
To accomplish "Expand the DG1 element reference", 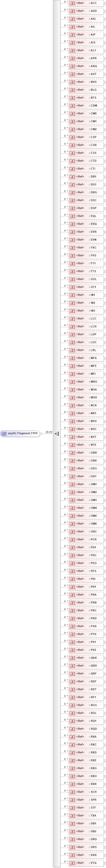I will click(105, 185).
